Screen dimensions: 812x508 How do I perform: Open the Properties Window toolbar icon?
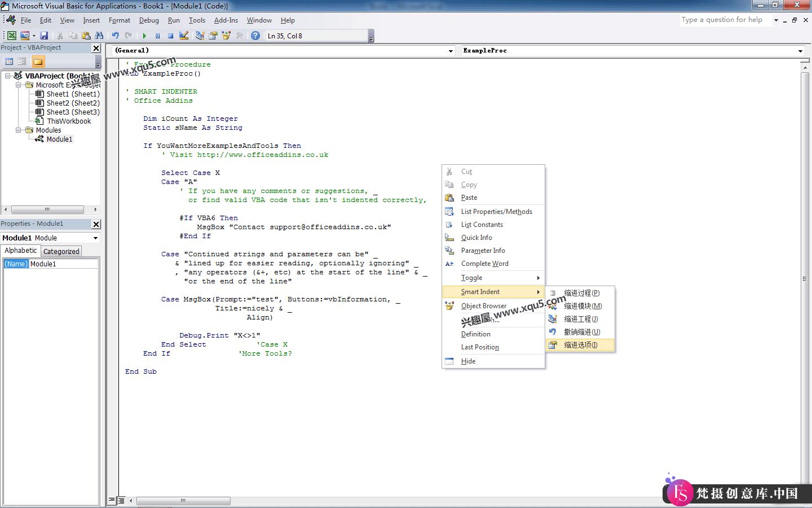click(x=213, y=36)
